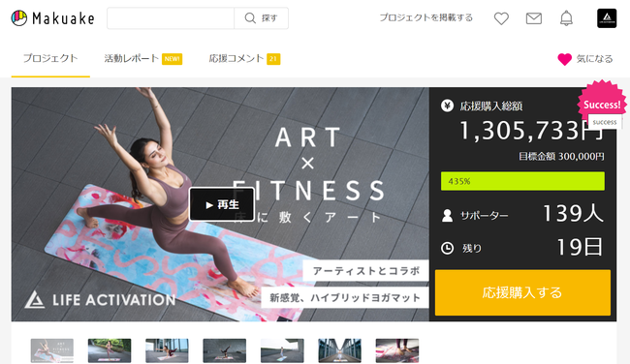The image size is (630, 364).
Task: Focus the search input field
Action: 171,18
